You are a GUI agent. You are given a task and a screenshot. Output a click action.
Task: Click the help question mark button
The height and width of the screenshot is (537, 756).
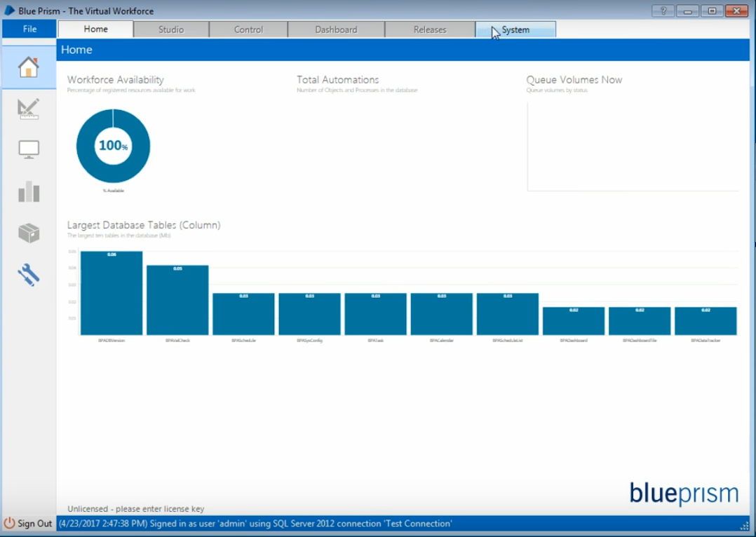[x=663, y=11]
